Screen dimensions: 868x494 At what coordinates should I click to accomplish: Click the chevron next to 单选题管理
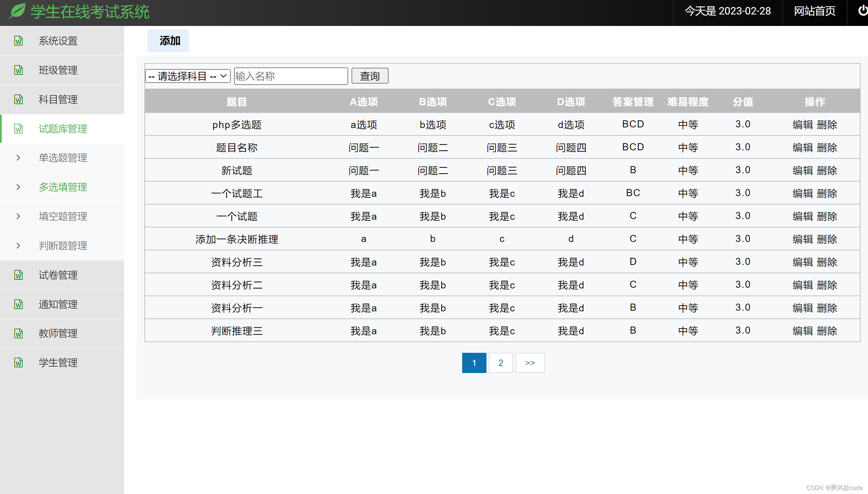pyautogui.click(x=18, y=158)
